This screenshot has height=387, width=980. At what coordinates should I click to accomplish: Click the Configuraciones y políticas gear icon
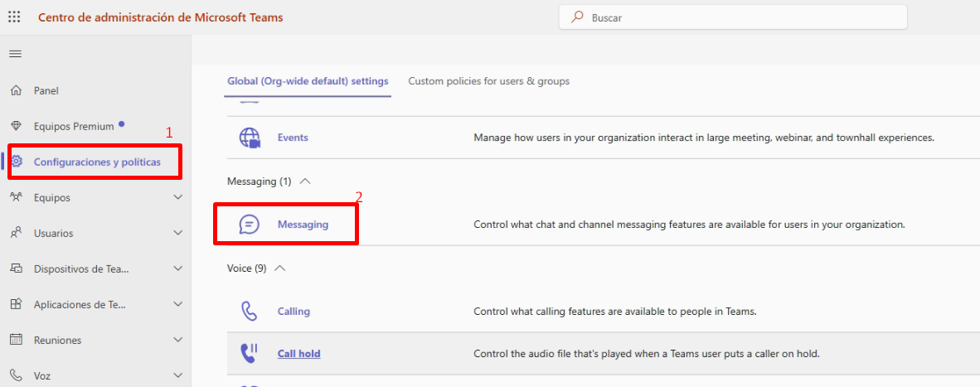tap(17, 162)
